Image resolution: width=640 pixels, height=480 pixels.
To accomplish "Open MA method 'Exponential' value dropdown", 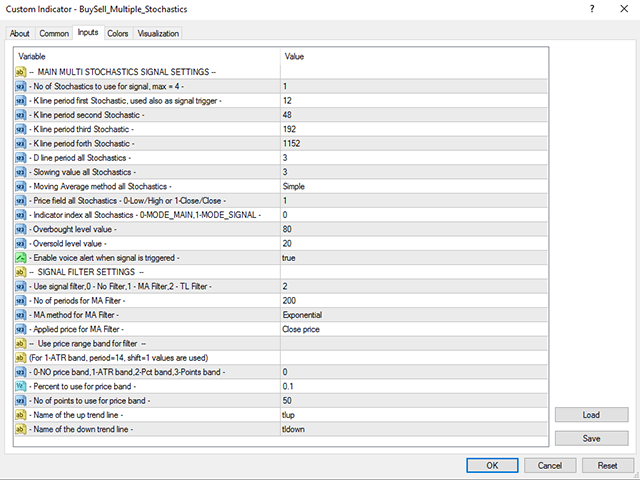I will point(414,315).
